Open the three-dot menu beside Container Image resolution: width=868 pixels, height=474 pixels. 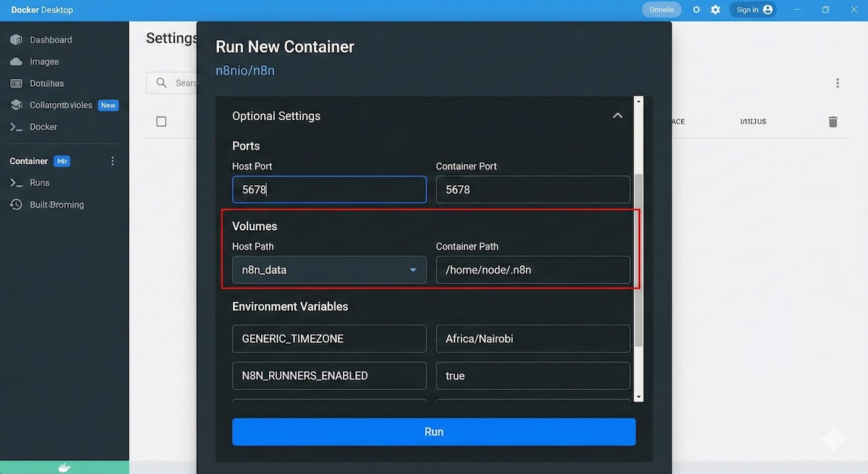(x=112, y=161)
